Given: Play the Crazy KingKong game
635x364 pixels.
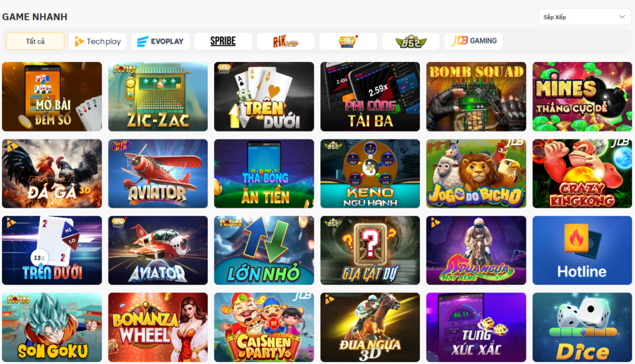Looking at the screenshot, I should 582,174.
